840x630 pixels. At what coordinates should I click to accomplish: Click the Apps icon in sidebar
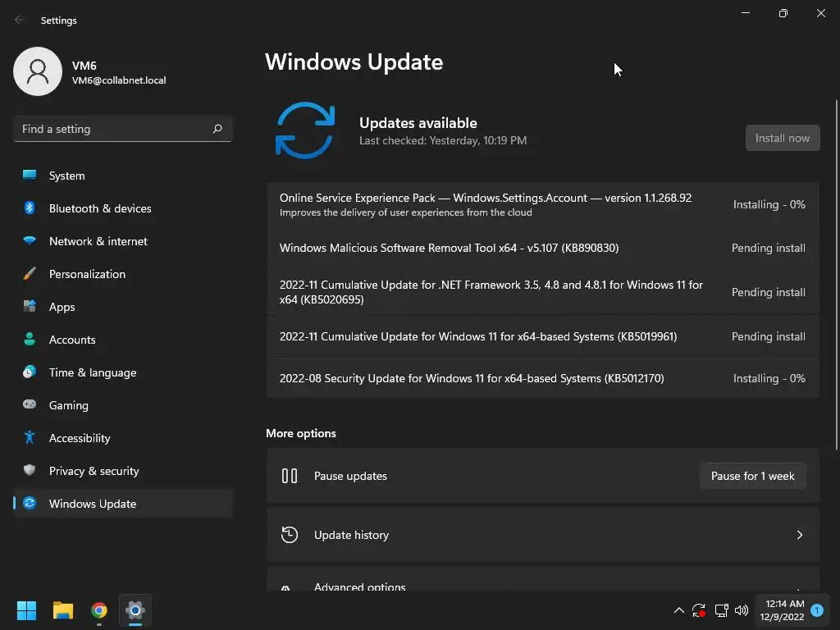[x=30, y=307]
